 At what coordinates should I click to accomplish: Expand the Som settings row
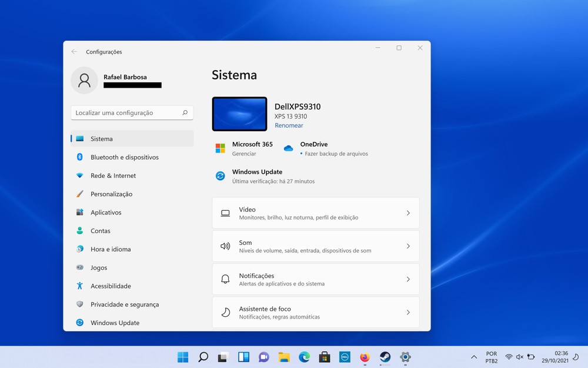315,246
